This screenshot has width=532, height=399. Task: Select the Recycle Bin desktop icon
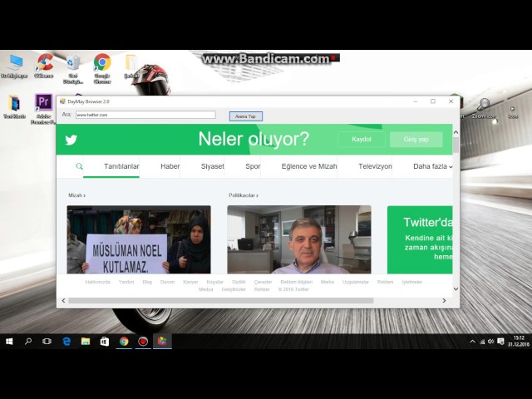[x=73, y=68]
